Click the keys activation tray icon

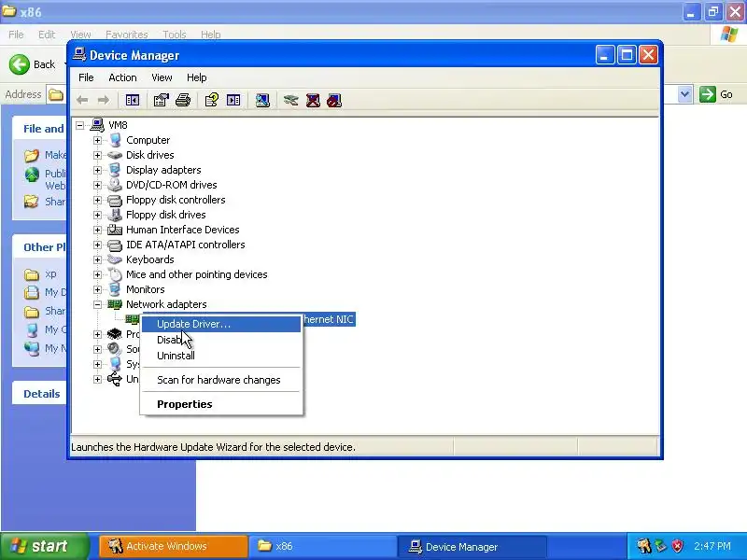[x=644, y=546]
